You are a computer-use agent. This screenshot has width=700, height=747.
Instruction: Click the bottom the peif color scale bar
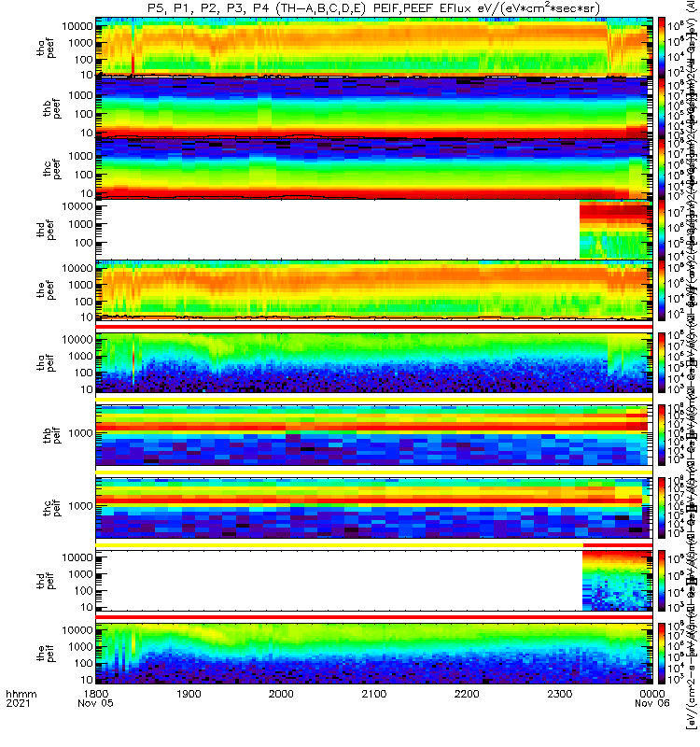point(662,654)
